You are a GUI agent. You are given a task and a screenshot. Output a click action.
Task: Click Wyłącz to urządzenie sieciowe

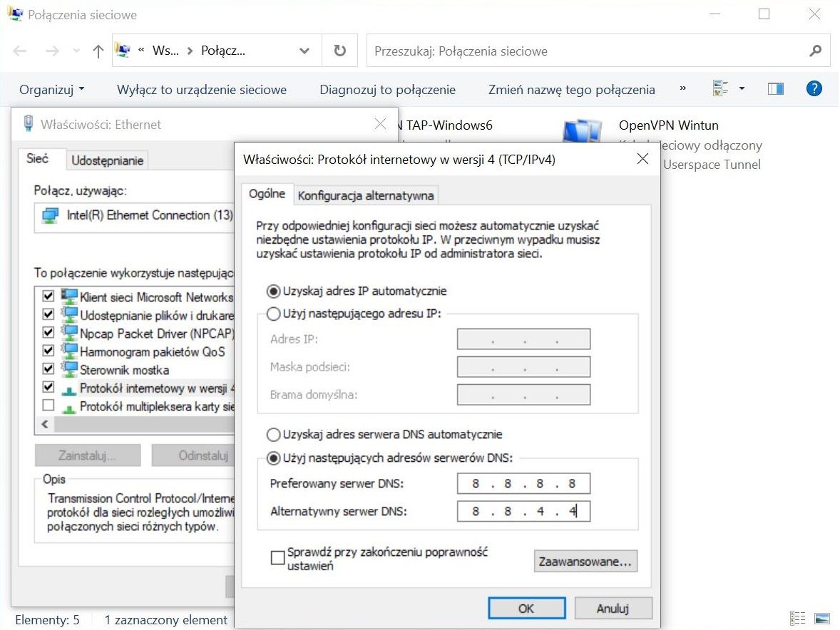(202, 89)
